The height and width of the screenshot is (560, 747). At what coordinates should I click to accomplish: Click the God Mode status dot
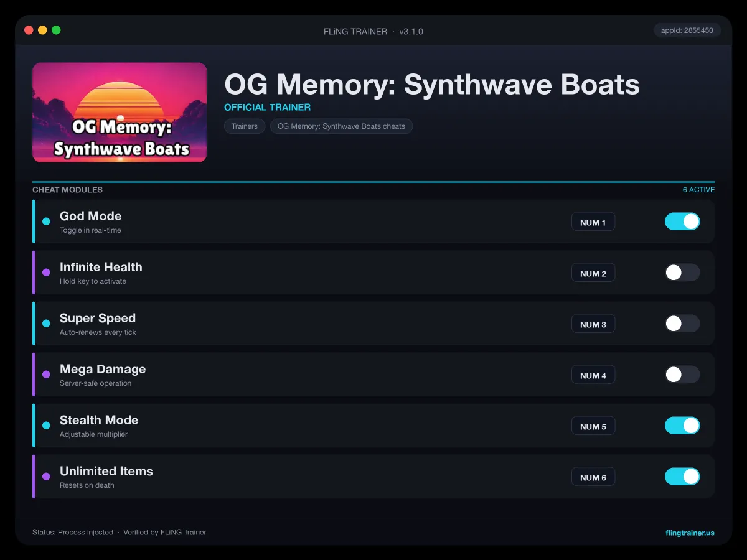(x=46, y=222)
